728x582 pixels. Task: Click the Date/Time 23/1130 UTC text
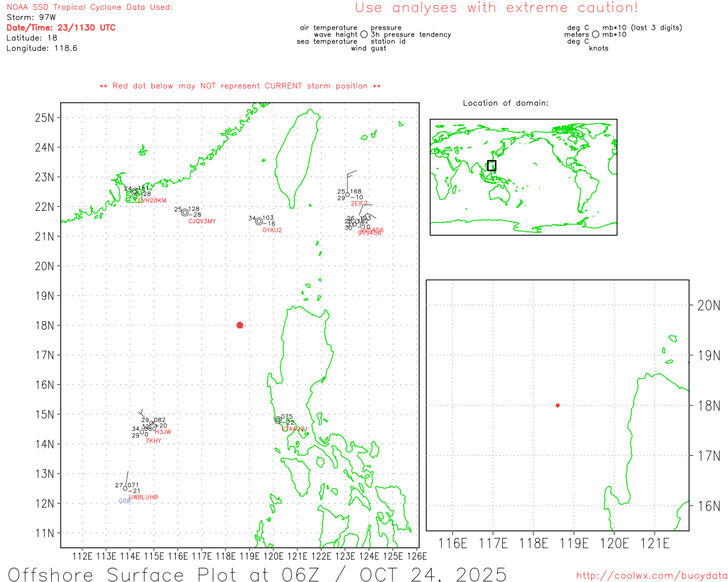point(61,27)
